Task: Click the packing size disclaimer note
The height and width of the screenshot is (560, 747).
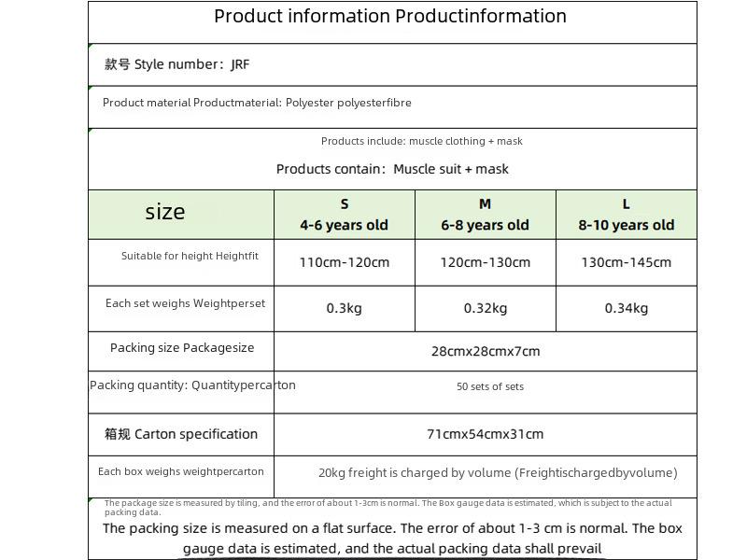Action: point(392,528)
